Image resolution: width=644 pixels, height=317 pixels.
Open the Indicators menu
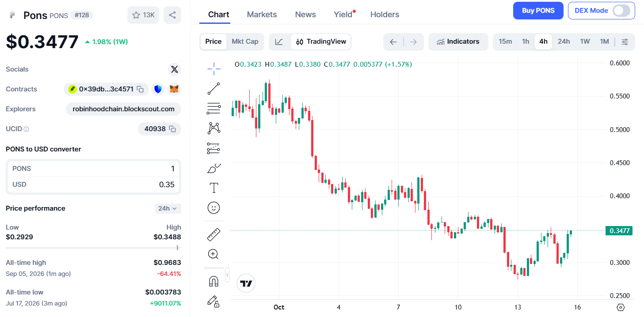[458, 42]
